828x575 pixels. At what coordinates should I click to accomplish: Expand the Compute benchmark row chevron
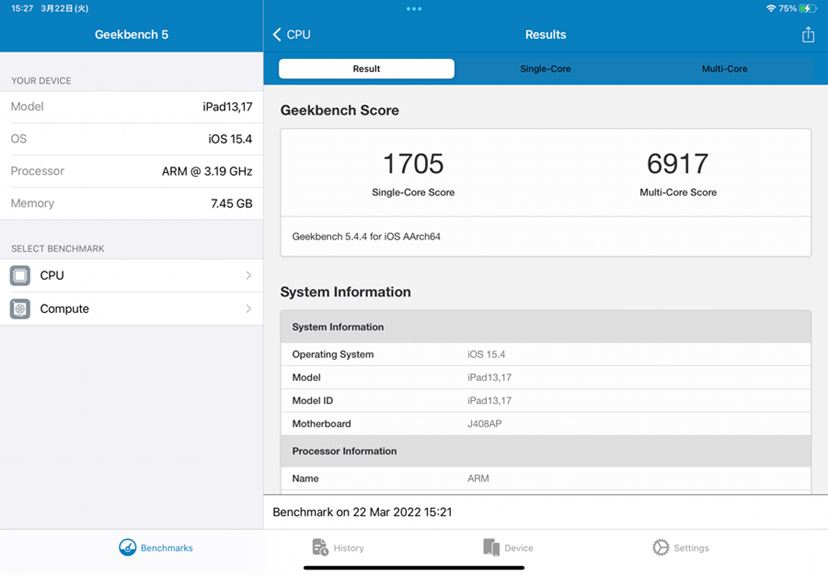click(248, 309)
